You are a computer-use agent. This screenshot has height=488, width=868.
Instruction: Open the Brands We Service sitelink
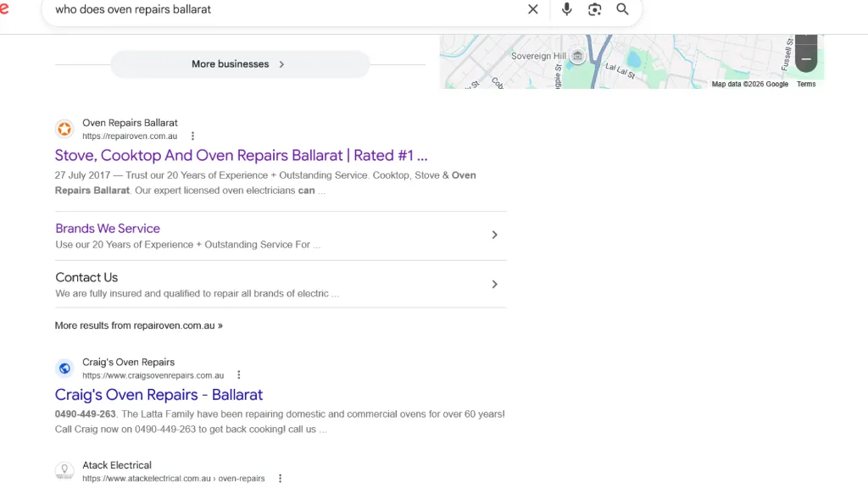click(108, 229)
